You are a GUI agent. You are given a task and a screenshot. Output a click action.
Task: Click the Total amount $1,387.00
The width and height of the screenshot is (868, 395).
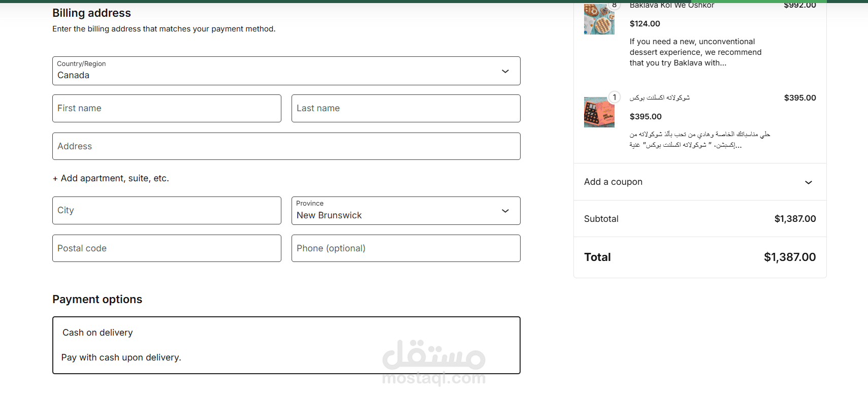(790, 257)
